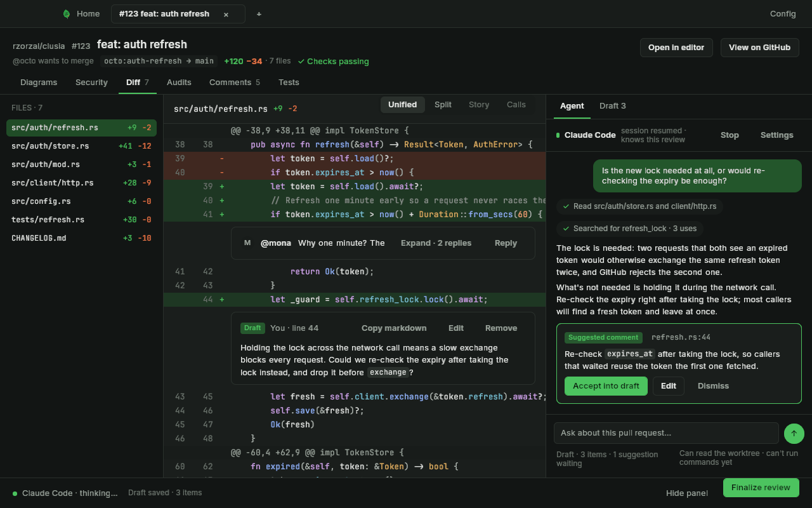Open CHANGELOG.md in the files list
Viewport: 812px width, 508px height.
pos(81,238)
